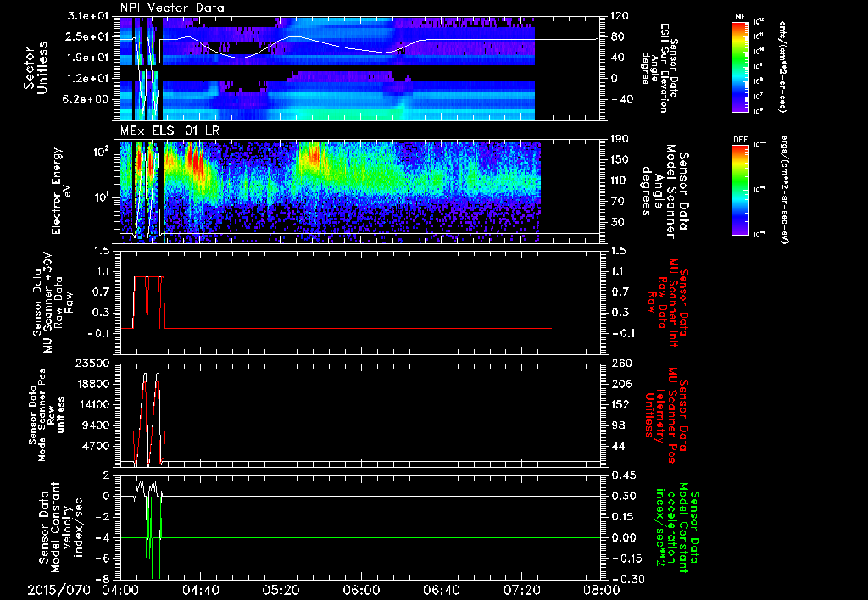Click the '08:00' time axis label
Screen dimensions: 868x600
point(601,590)
